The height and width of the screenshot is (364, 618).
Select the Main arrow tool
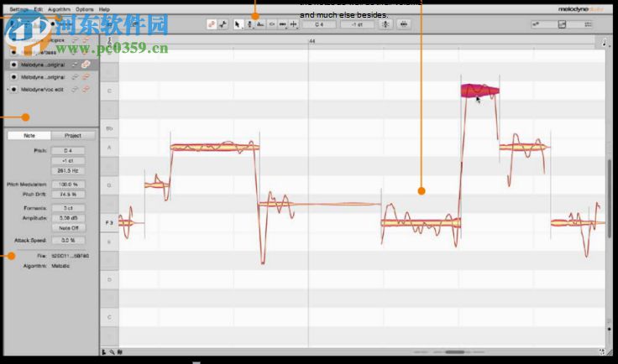tap(238, 24)
